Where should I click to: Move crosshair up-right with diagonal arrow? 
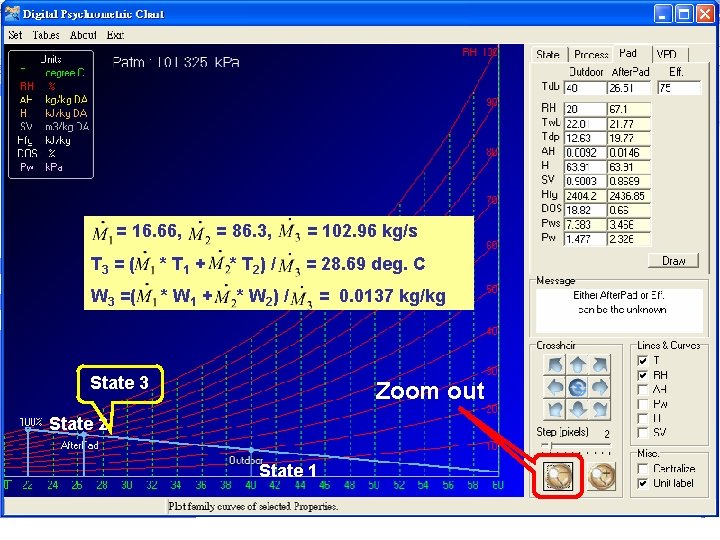point(600,365)
